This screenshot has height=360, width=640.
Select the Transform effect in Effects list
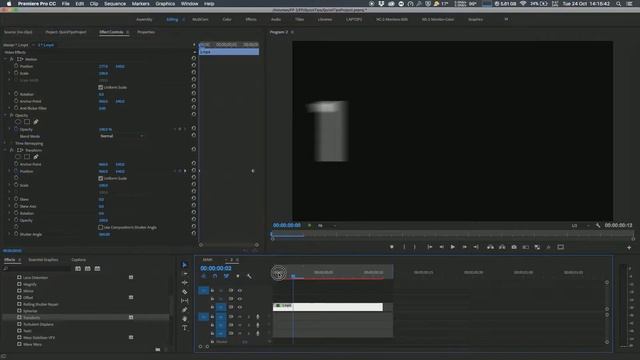pos(31,317)
